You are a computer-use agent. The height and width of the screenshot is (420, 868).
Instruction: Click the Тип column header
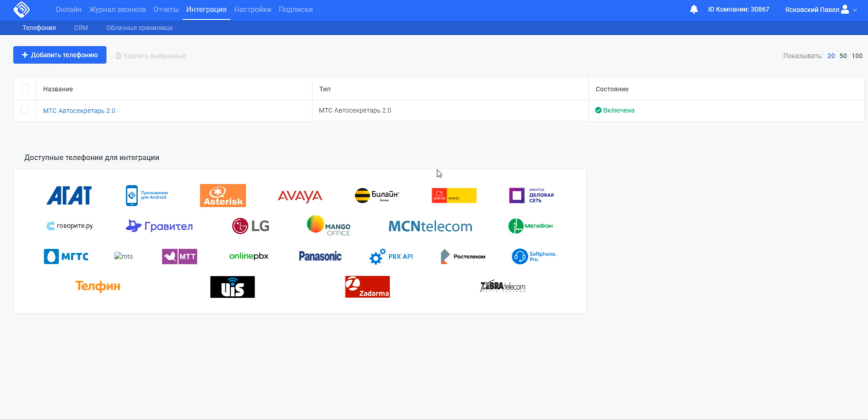coord(324,89)
